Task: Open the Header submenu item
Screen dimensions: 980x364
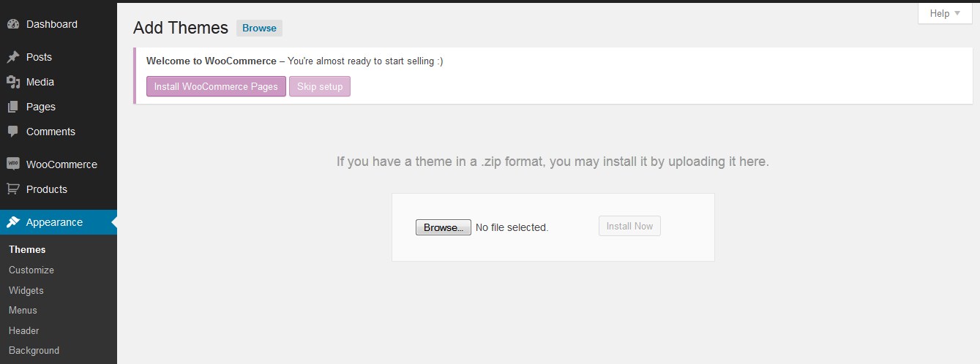Action: click(x=24, y=330)
